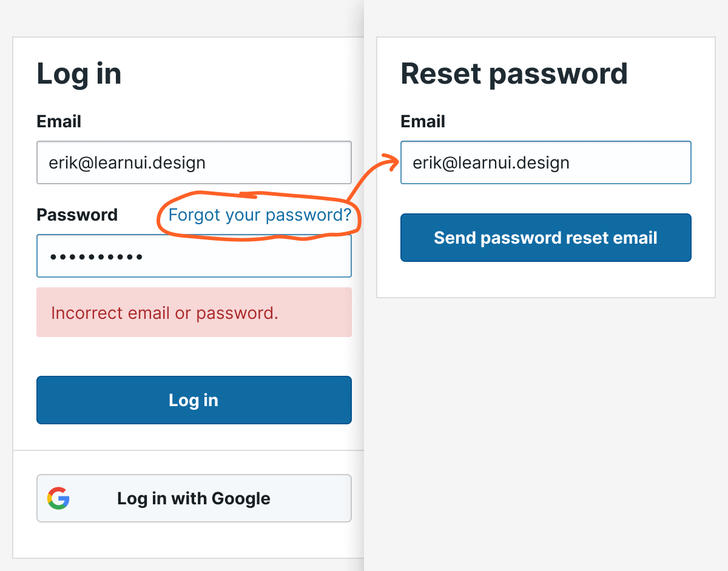Click the bold Password label
This screenshot has height=571, width=728.
(x=77, y=215)
